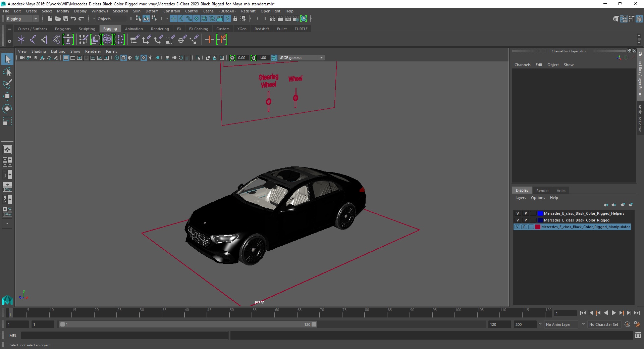Click the blue Rigged_Helpers layer color swatch

tap(540, 213)
